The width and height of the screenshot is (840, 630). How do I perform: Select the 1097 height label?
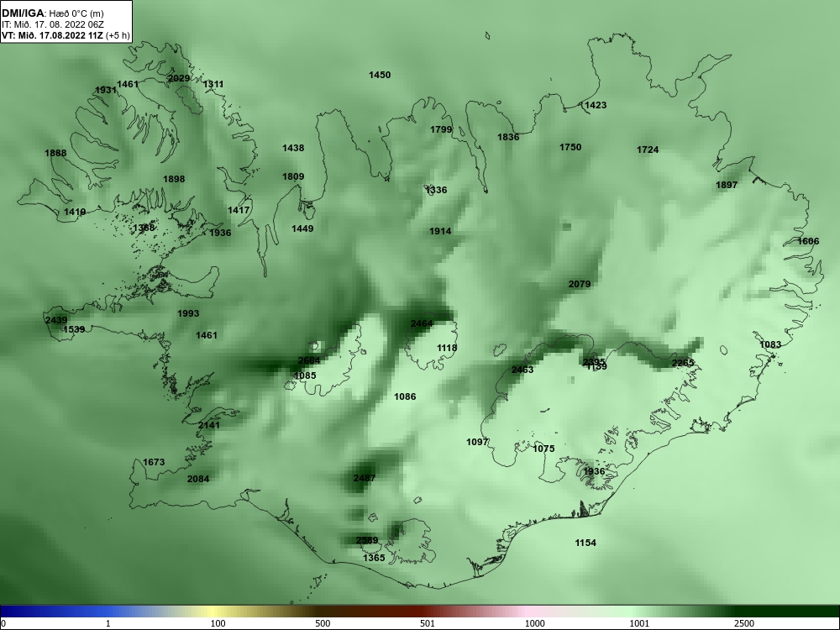tap(477, 442)
